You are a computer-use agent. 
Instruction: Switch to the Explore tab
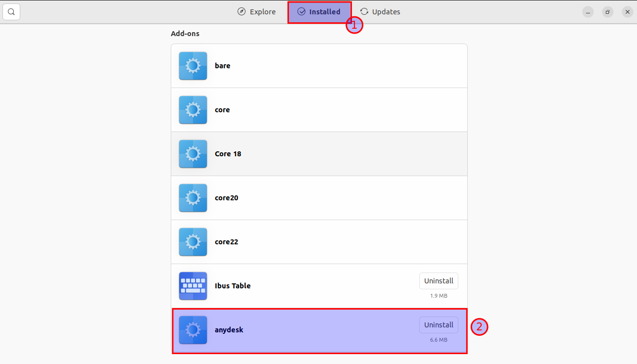[256, 11]
